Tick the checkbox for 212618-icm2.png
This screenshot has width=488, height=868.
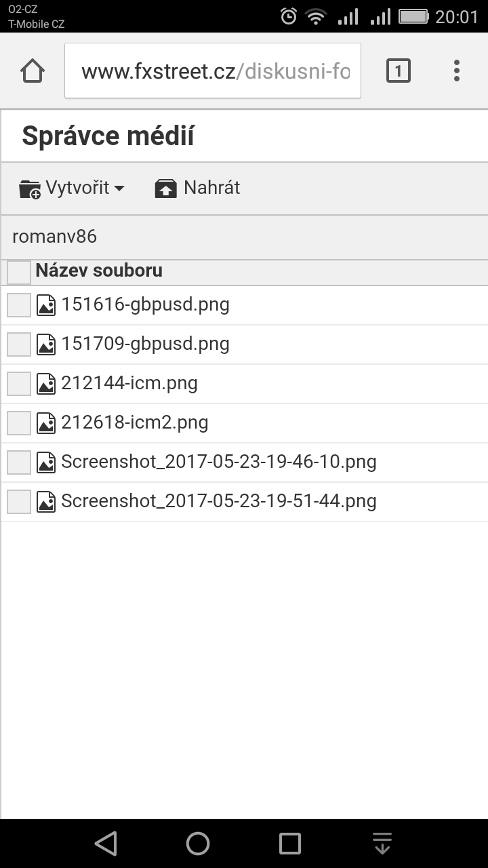click(19, 423)
